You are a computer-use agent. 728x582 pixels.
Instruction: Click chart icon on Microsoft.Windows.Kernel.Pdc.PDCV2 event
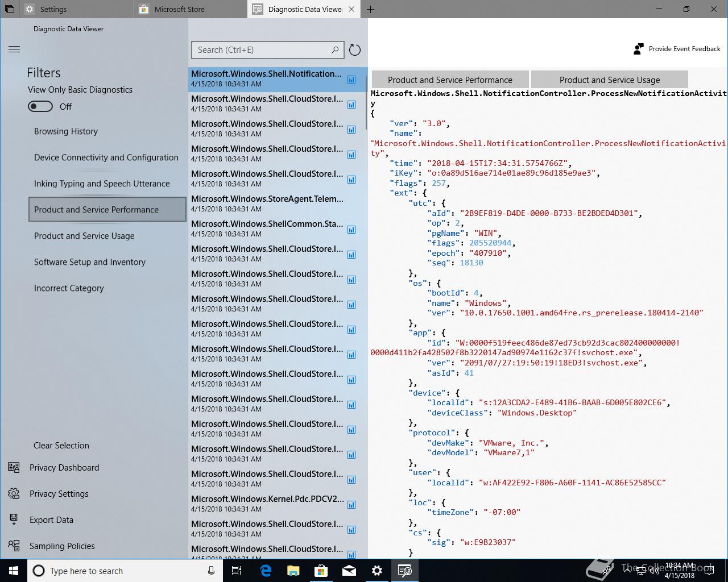click(x=351, y=505)
